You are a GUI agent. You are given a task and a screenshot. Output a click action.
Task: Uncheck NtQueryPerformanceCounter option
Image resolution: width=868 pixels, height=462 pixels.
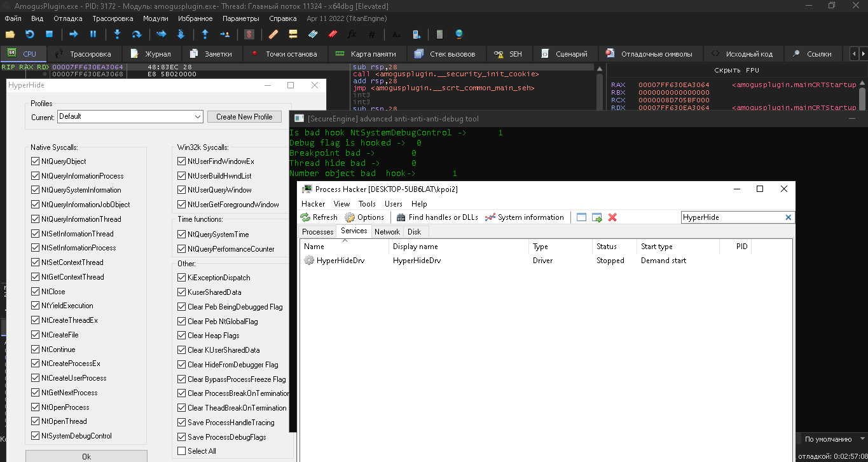[181, 249]
